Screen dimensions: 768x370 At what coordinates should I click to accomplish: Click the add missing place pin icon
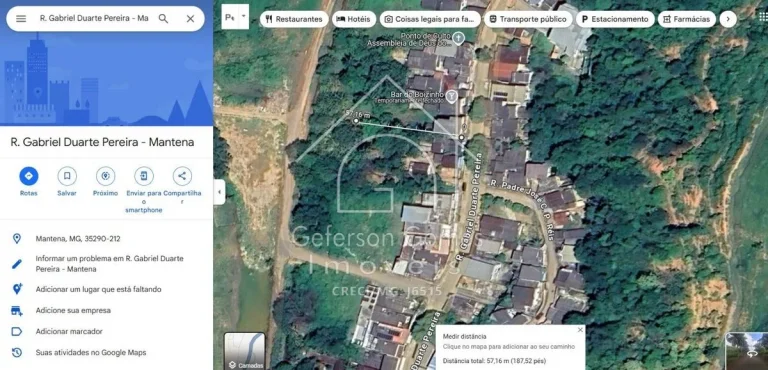(x=17, y=289)
